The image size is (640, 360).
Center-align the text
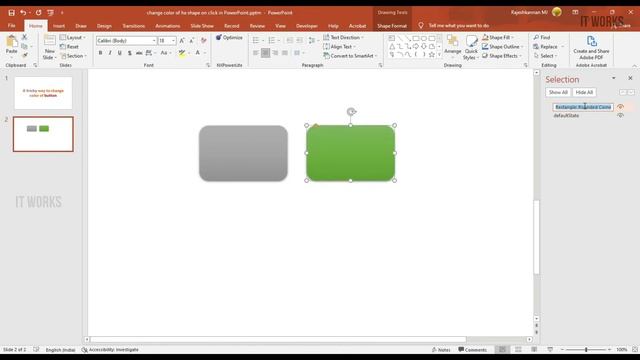pyautogui.click(x=265, y=53)
